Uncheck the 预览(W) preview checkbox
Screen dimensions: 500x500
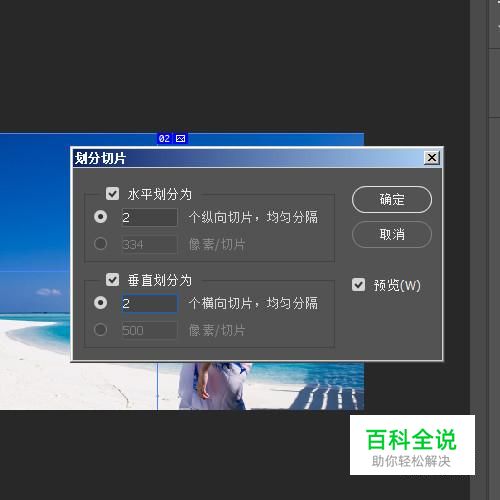(x=358, y=285)
